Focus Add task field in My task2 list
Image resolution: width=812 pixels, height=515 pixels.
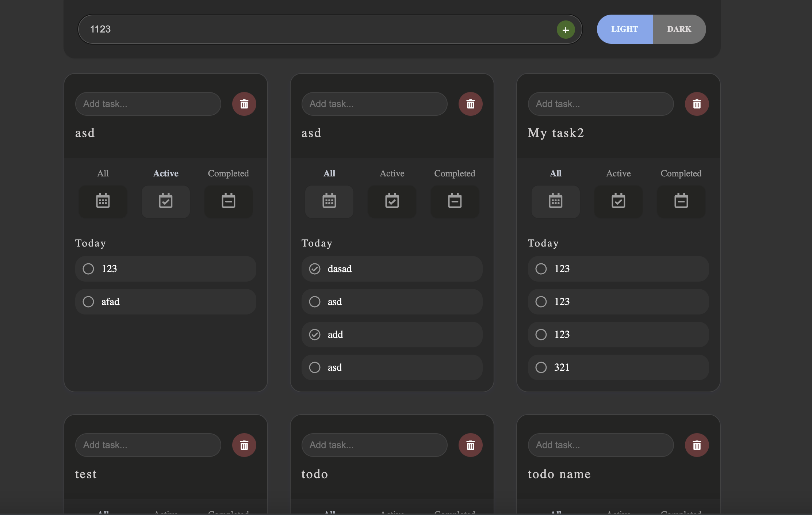[600, 104]
